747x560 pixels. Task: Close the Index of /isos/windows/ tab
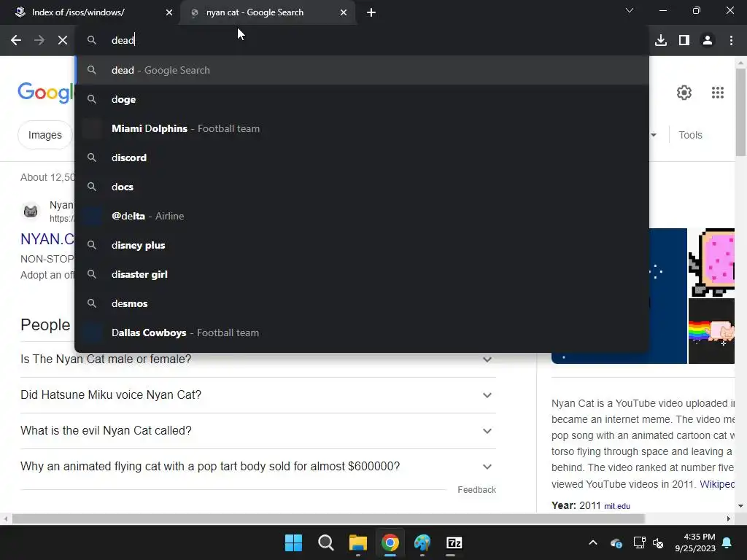click(169, 12)
